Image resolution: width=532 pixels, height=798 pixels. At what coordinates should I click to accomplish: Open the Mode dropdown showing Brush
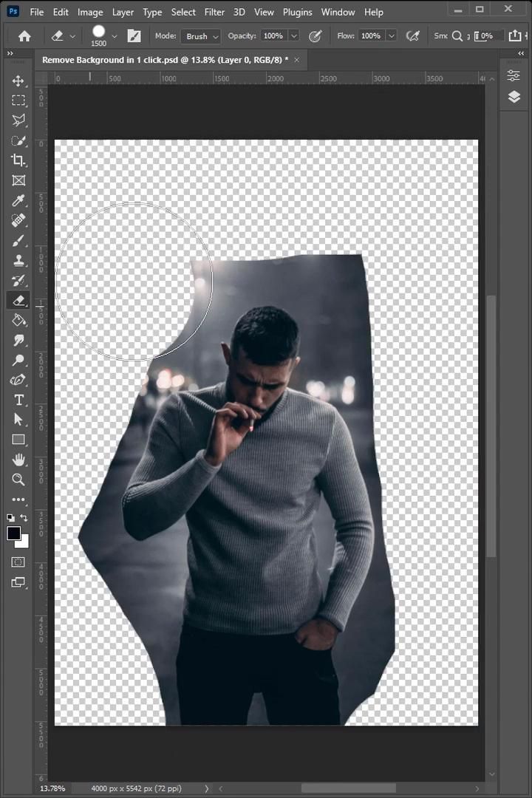tap(200, 36)
